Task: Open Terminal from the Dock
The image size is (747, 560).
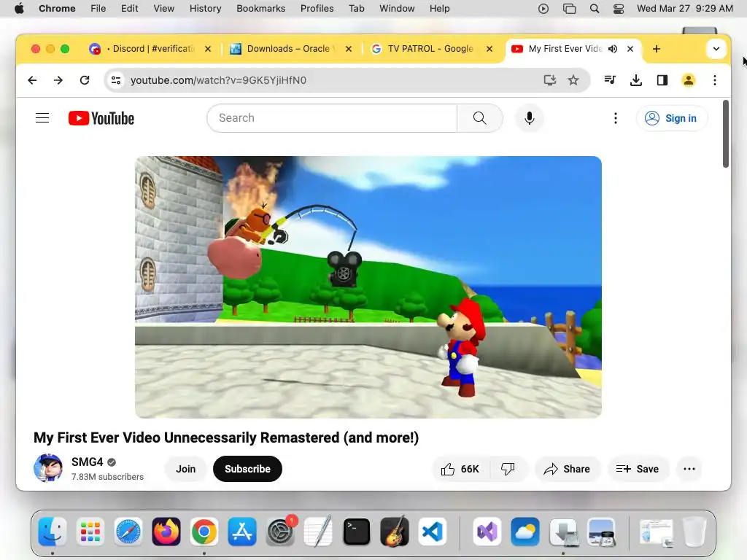Action: (356, 532)
